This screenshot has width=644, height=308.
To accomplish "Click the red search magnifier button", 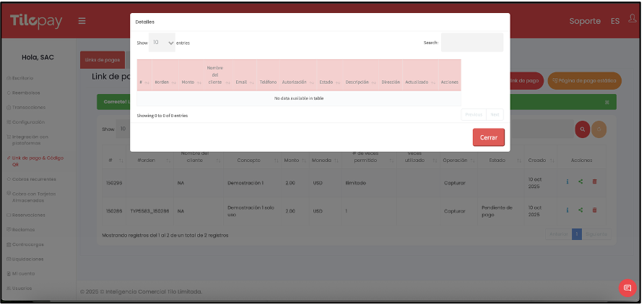I will (582, 129).
